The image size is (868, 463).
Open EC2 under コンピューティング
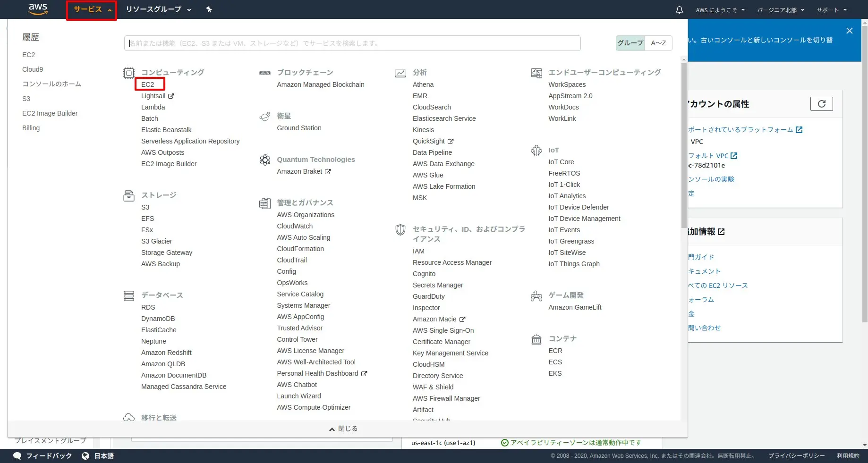point(148,84)
